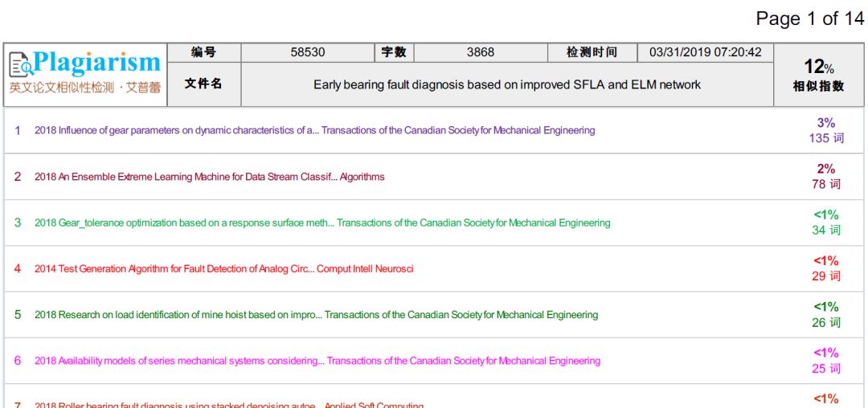Click the Plagiarism magnifier logo icon
Screen dimensions: 868x408
[x=21, y=63]
